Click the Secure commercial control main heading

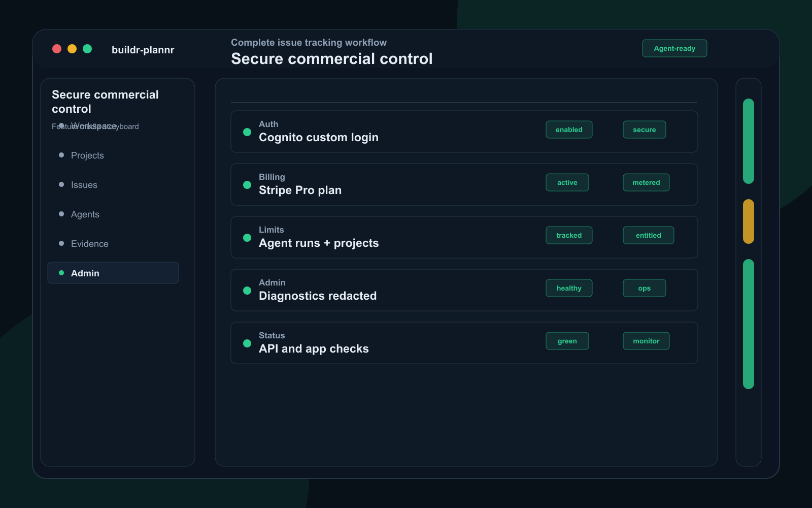click(x=332, y=59)
